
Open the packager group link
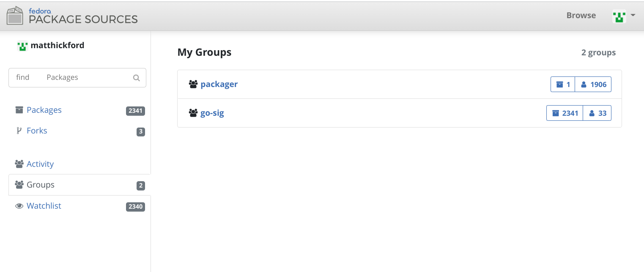click(x=219, y=84)
